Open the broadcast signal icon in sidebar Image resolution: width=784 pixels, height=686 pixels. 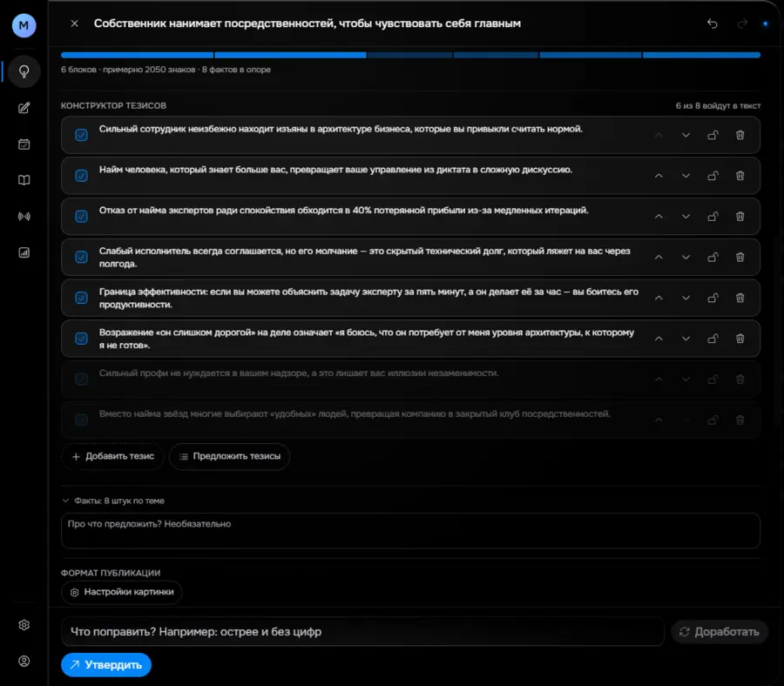click(24, 217)
